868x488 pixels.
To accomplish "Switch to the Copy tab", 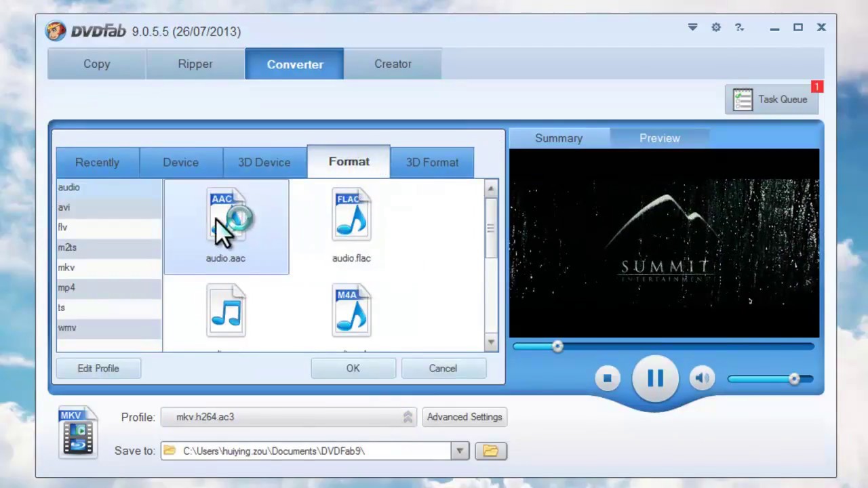I will [96, 64].
